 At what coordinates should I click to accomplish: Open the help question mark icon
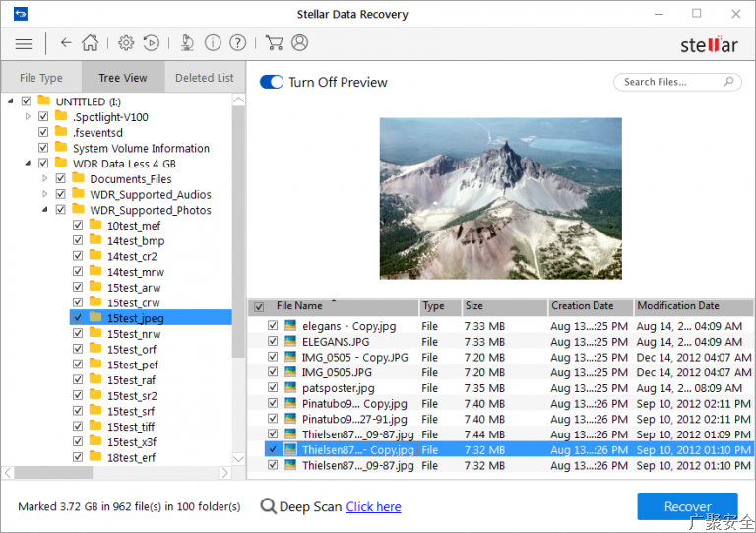[x=238, y=43]
